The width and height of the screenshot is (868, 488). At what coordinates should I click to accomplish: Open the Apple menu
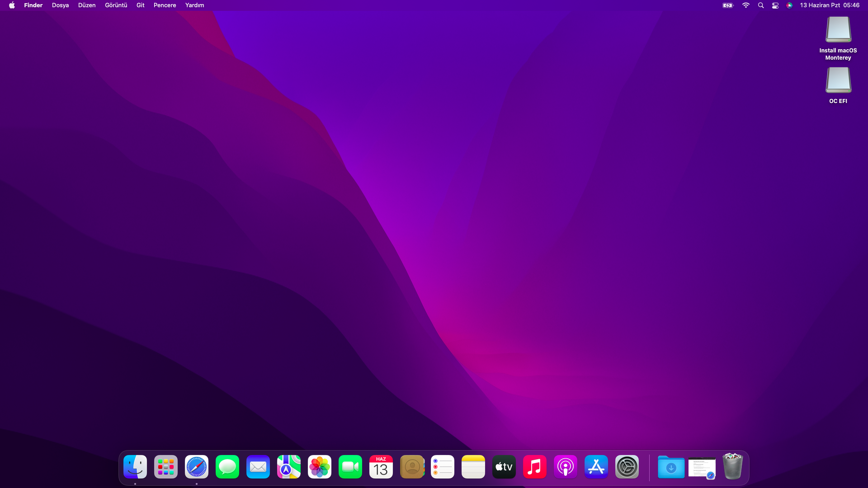(x=12, y=5)
